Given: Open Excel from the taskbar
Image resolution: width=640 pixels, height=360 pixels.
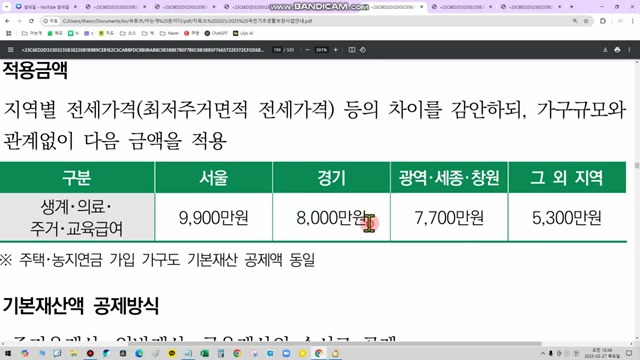Looking at the screenshot, I should click(x=204, y=353).
